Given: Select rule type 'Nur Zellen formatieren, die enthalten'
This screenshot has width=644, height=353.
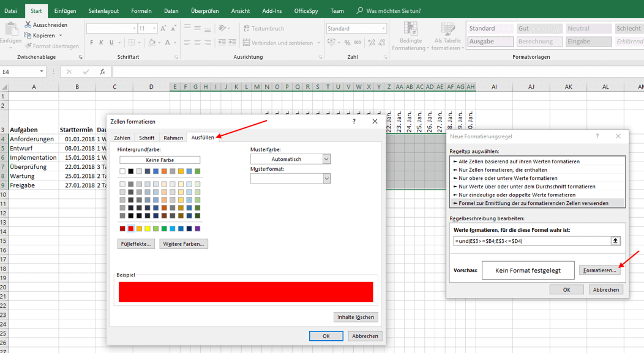Looking at the screenshot, I should coord(503,170).
